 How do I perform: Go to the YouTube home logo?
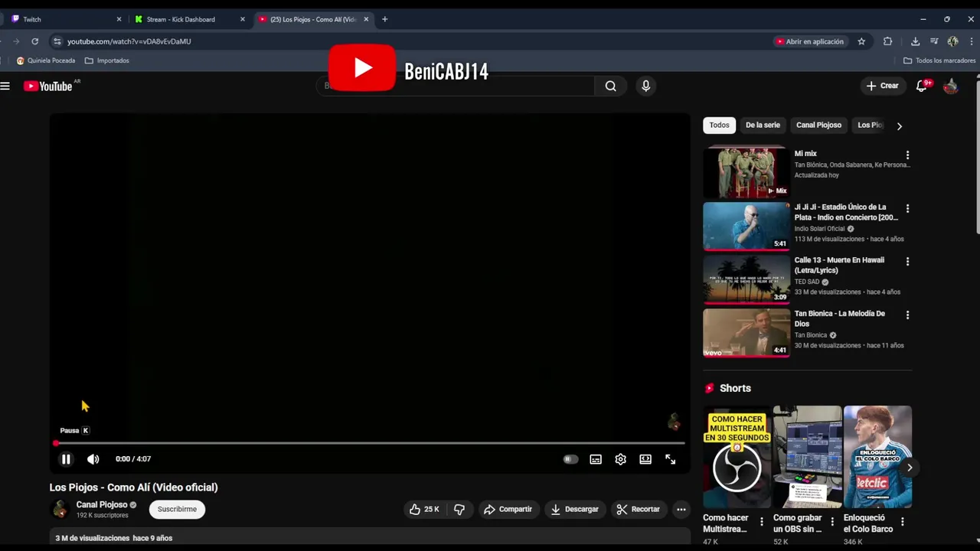pos(48,86)
